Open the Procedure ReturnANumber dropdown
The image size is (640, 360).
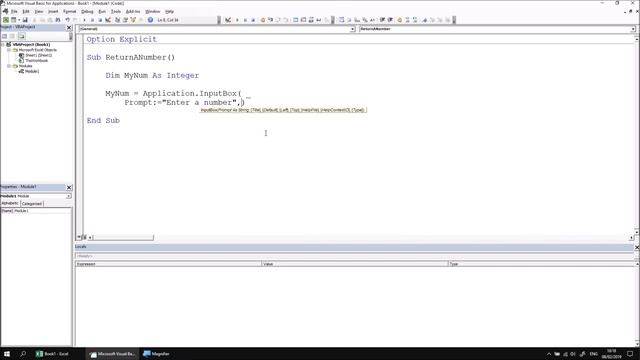click(633, 29)
